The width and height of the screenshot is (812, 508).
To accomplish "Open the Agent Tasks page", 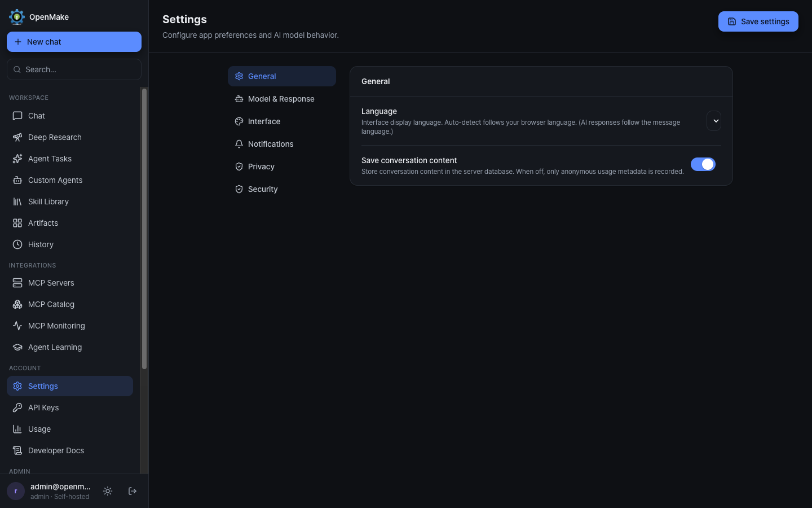I will click(70, 159).
